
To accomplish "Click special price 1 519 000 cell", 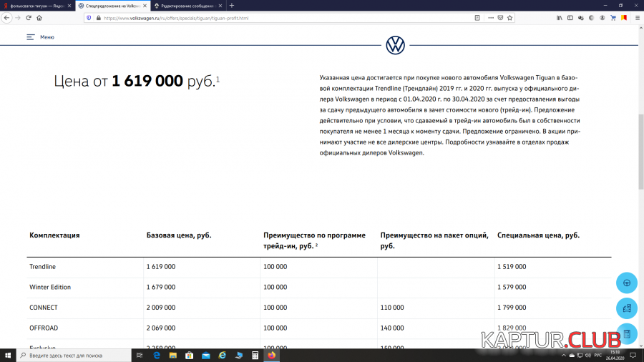I will (x=512, y=267).
